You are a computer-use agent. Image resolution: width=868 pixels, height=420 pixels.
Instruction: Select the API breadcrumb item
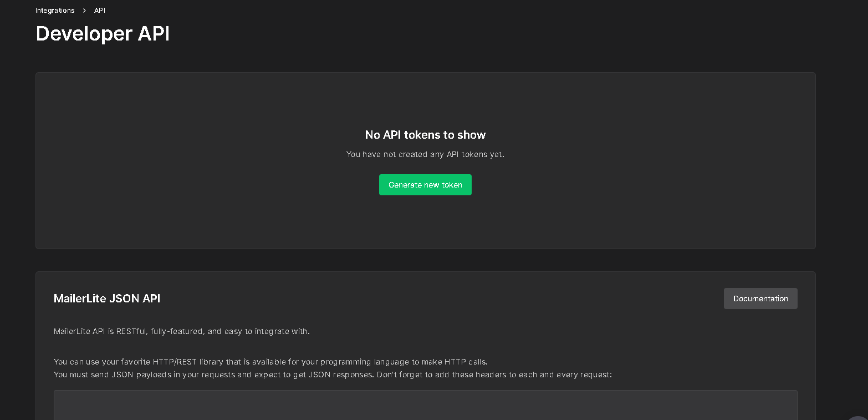[100, 11]
